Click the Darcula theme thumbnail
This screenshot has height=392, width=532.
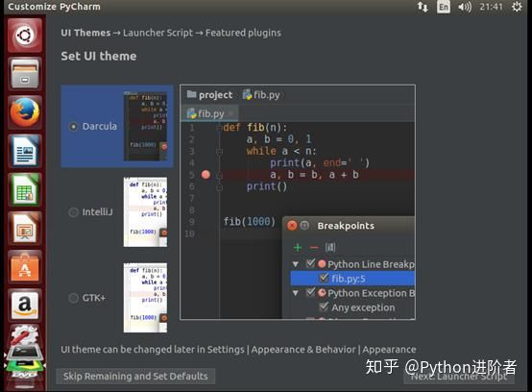coord(145,126)
